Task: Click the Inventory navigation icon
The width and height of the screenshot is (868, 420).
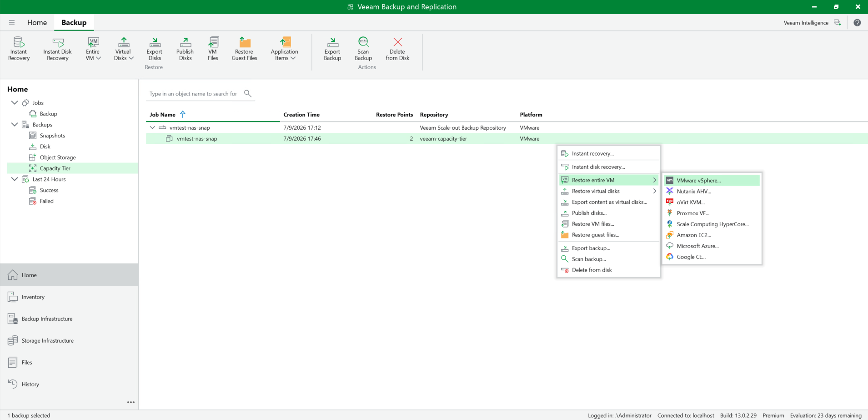Action: pyautogui.click(x=13, y=297)
